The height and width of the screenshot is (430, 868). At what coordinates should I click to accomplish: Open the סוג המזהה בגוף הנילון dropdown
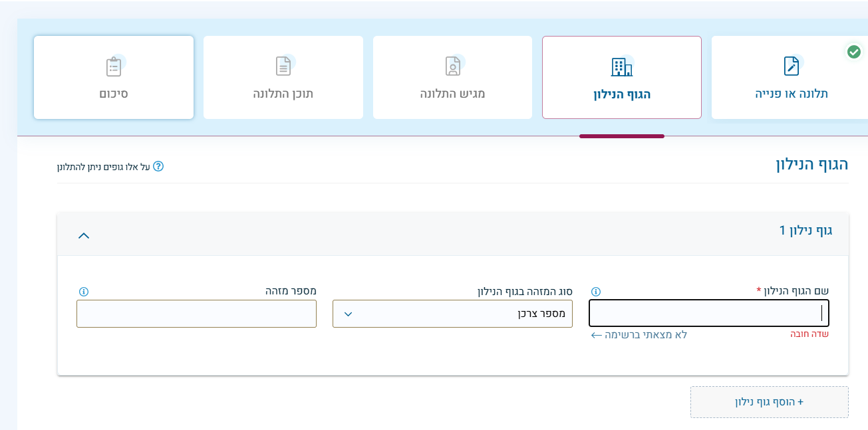pyautogui.click(x=452, y=314)
